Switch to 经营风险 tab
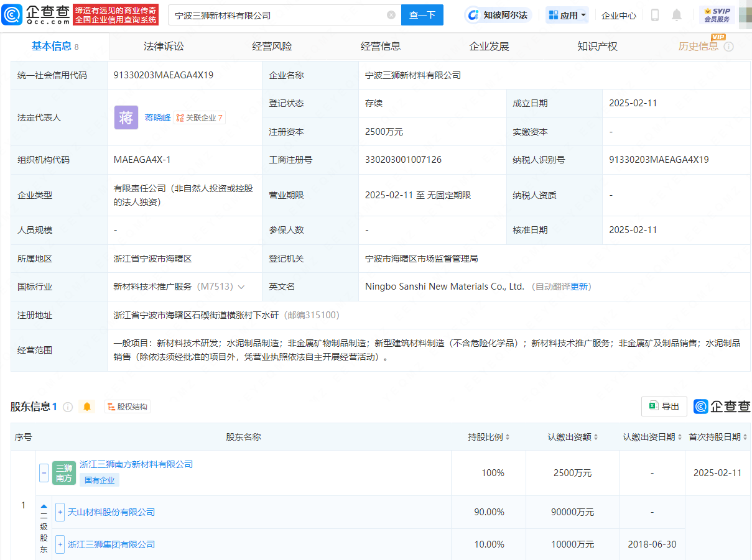This screenshot has height=560, width=752. coord(272,46)
